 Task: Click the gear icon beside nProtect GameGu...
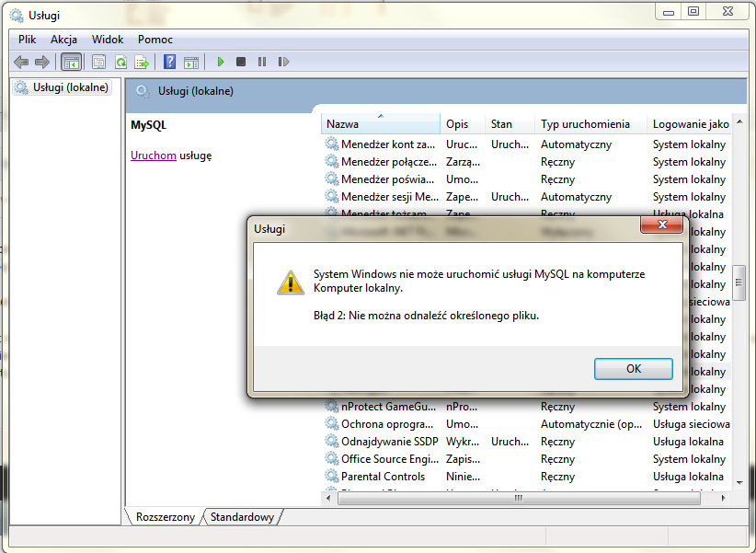click(x=332, y=406)
